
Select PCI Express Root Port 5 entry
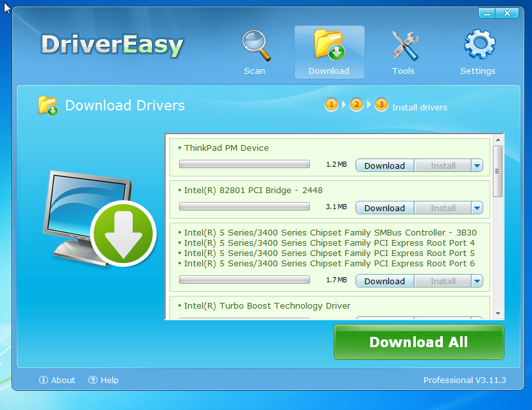click(329, 253)
